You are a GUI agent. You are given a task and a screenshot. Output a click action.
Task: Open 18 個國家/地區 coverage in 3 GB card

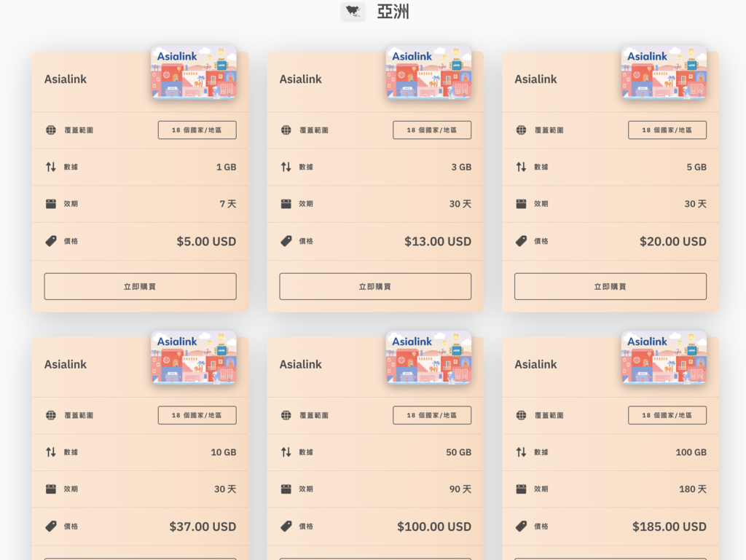tap(432, 130)
